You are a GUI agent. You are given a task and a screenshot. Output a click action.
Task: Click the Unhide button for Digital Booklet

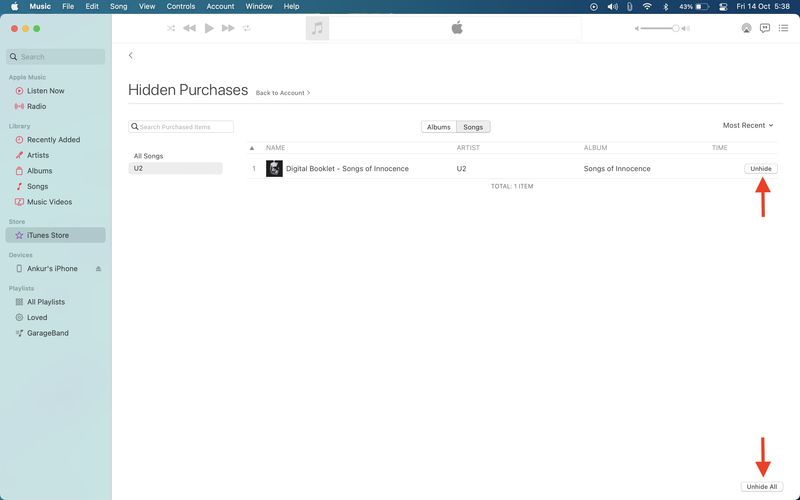pyautogui.click(x=761, y=168)
